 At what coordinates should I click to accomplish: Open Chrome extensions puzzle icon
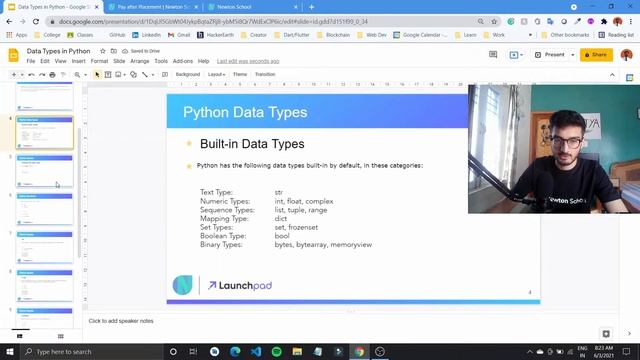(x=604, y=21)
